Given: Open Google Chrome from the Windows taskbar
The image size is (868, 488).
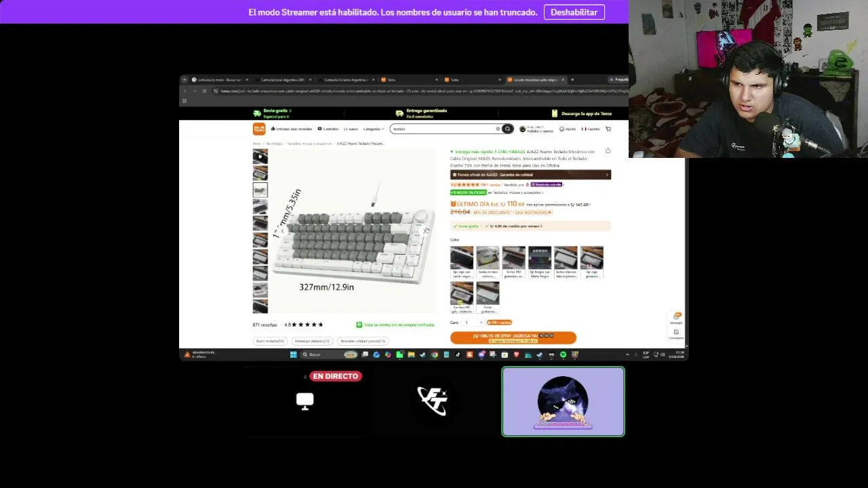Looking at the screenshot, I should (435, 354).
